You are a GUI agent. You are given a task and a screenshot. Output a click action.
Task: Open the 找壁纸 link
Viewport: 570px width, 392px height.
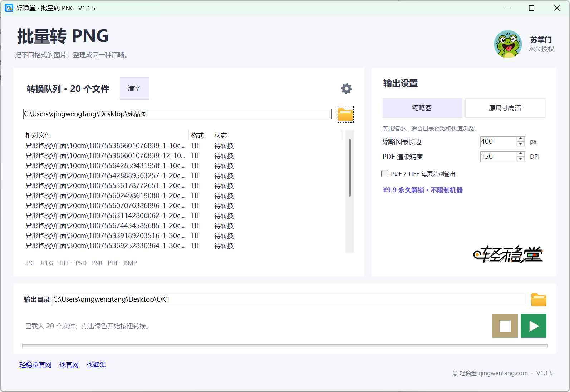click(x=96, y=365)
